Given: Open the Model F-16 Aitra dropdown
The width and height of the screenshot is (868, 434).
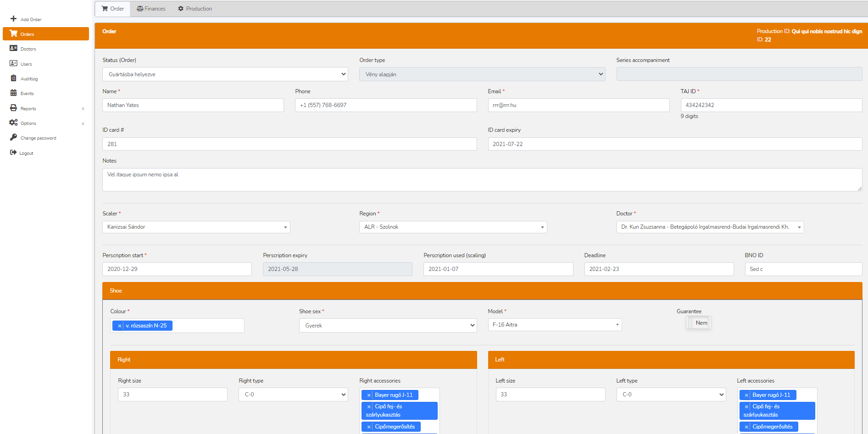Looking at the screenshot, I should click(x=555, y=325).
